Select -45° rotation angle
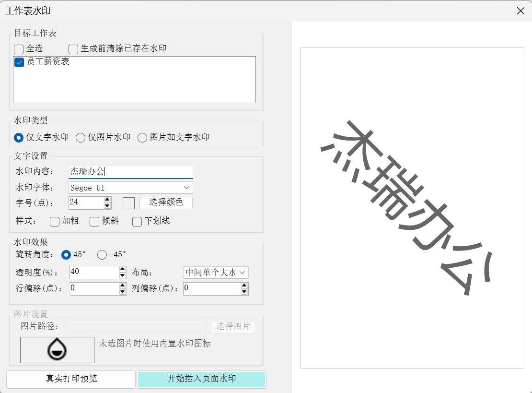The image size is (532, 393). [102, 255]
